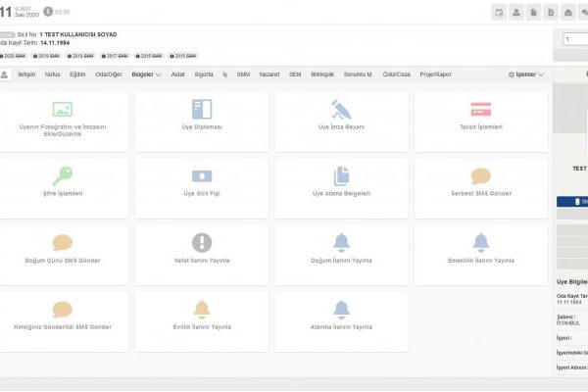Switch to the Ödül/Ceza tab
Screen dimensions: 588x392
(396, 74)
